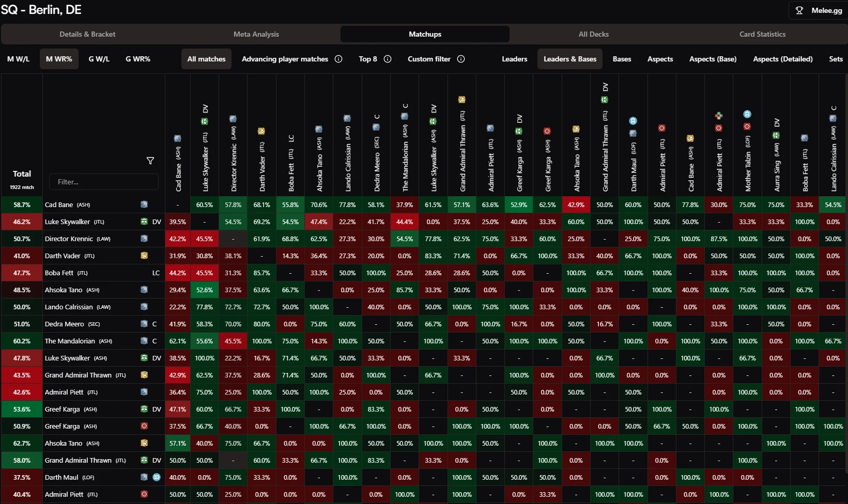Image resolution: width=848 pixels, height=504 pixels.
Task: Open the All Decks tab
Action: (593, 34)
